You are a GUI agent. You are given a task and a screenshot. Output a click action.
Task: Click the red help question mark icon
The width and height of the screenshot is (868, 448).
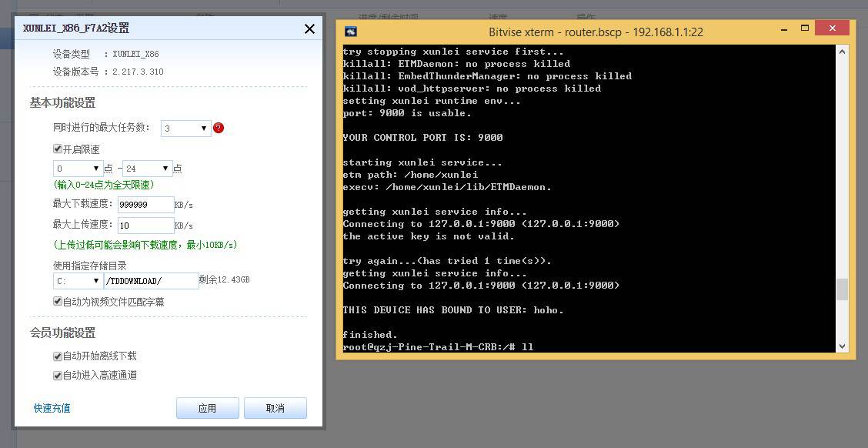[x=219, y=128]
